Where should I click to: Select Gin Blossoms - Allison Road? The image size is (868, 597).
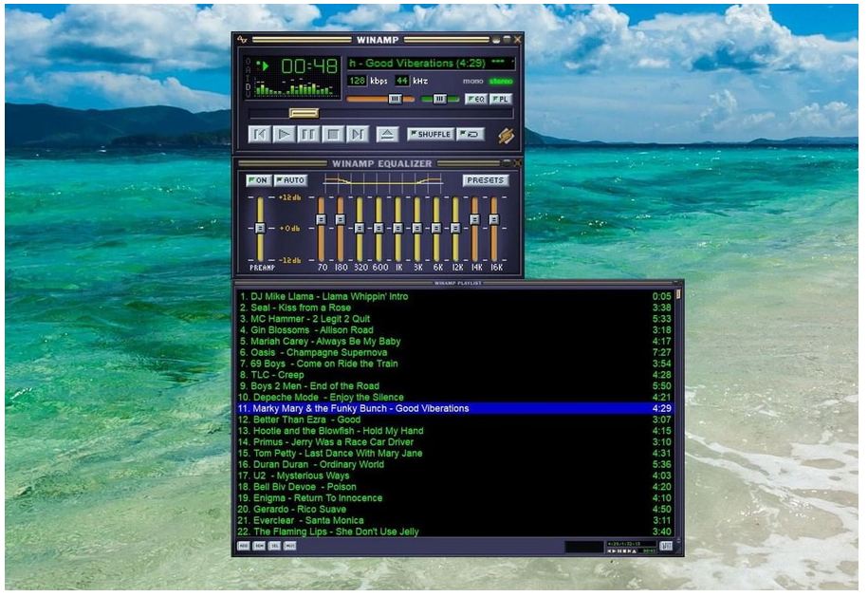pos(454,330)
